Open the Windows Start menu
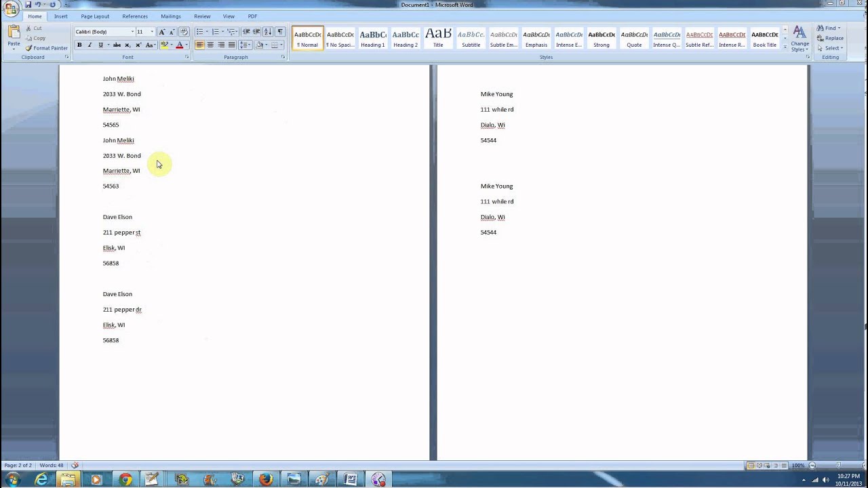This screenshot has width=868, height=488. tap(12, 479)
